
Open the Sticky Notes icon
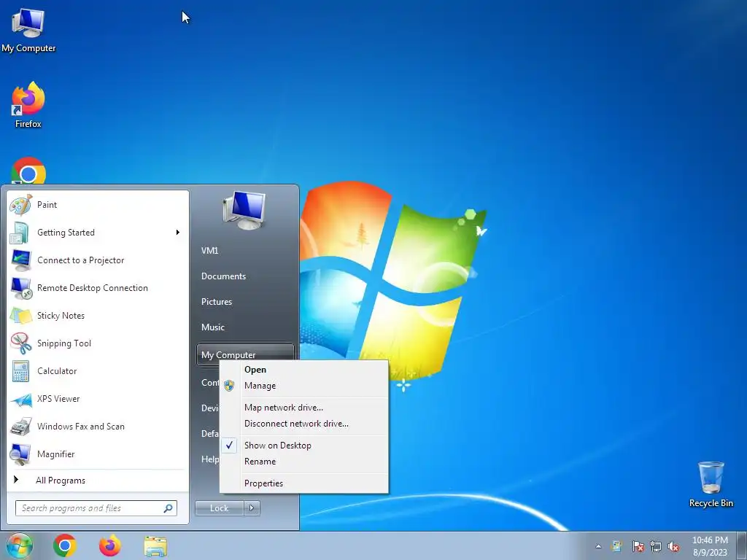pyautogui.click(x=20, y=316)
